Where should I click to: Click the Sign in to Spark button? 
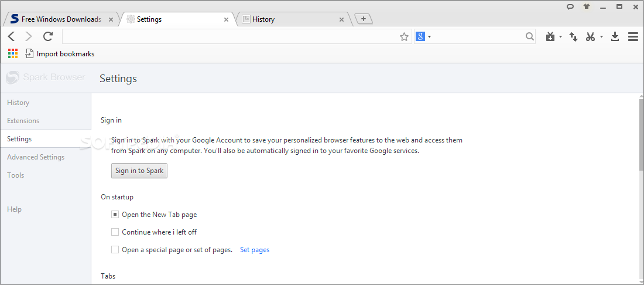139,171
